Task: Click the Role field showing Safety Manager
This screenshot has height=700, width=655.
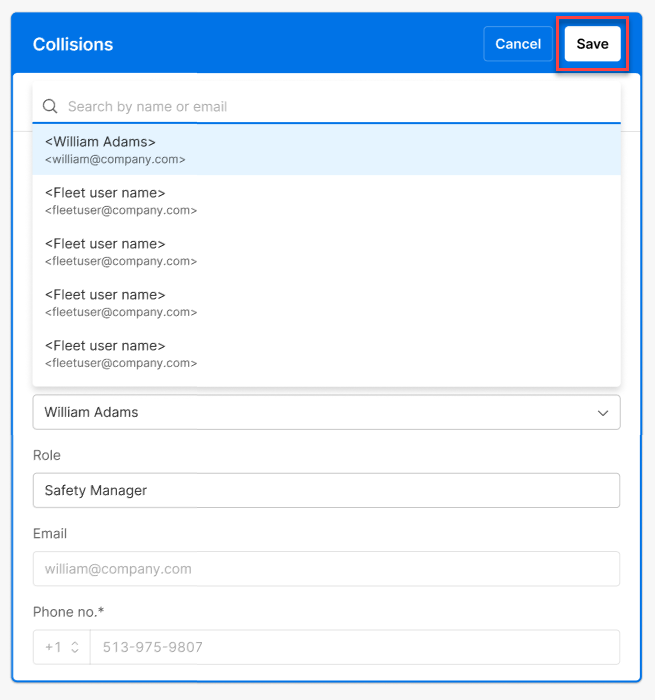Action: pyautogui.click(x=326, y=490)
